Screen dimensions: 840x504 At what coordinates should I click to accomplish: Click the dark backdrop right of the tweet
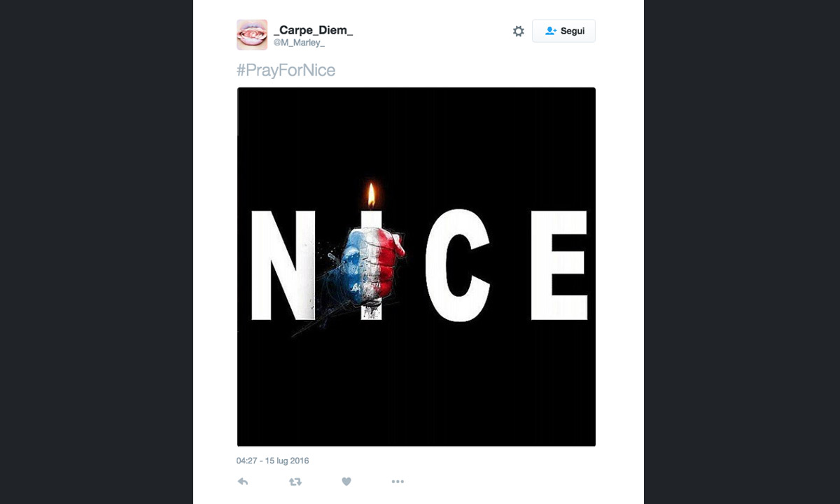(x=742, y=252)
